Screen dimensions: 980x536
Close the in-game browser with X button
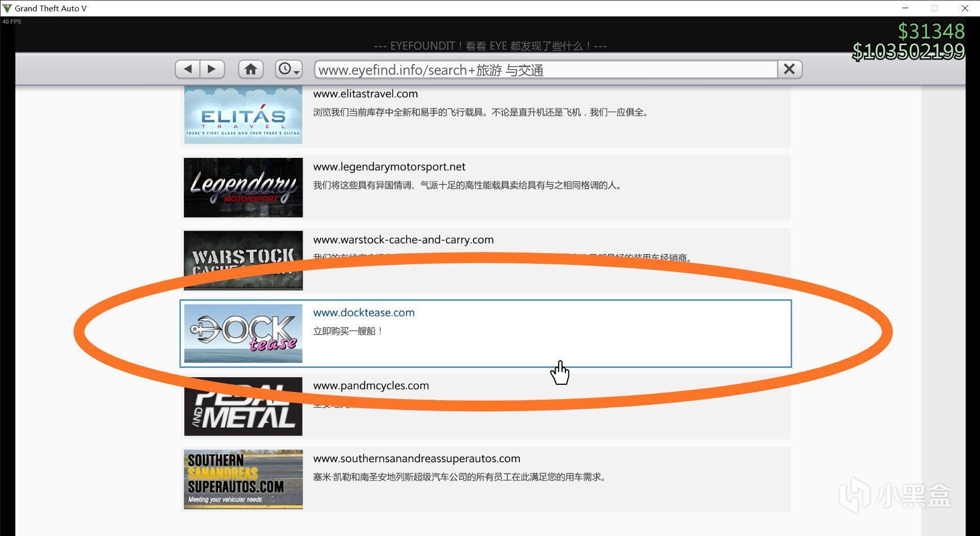pyautogui.click(x=790, y=69)
